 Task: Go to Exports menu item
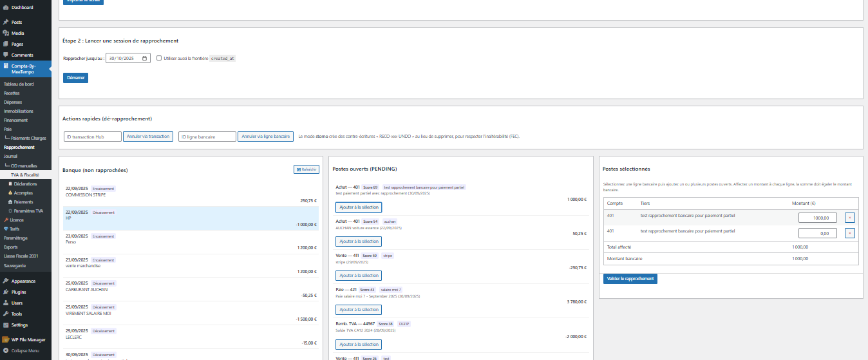(x=11, y=247)
